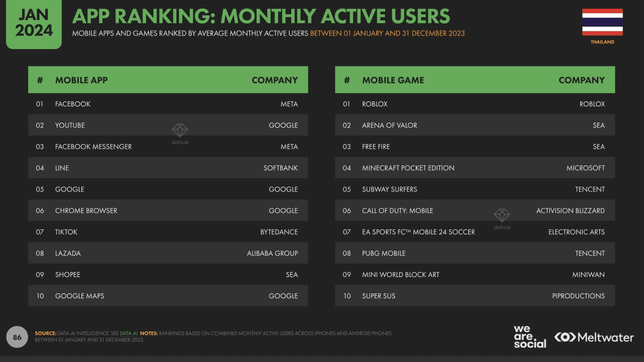Viewport: 644px width, 362px height.
Task: Click the data.ai diamond watermark in apps table
Action: click(x=180, y=131)
